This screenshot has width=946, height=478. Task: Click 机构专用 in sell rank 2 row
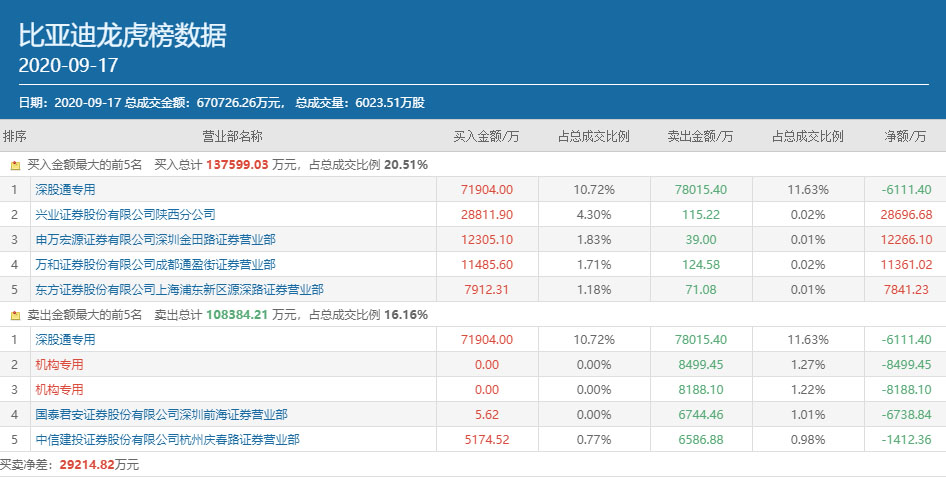[59, 365]
